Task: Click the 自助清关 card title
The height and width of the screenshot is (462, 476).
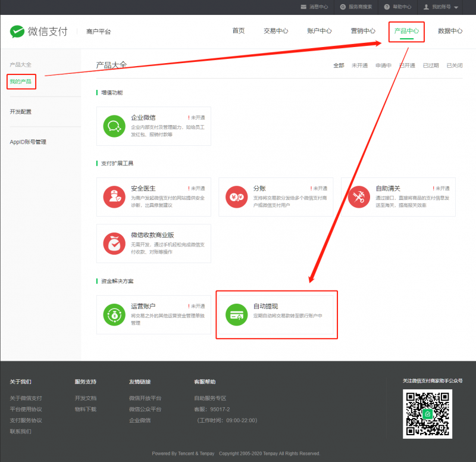Action: (x=388, y=188)
